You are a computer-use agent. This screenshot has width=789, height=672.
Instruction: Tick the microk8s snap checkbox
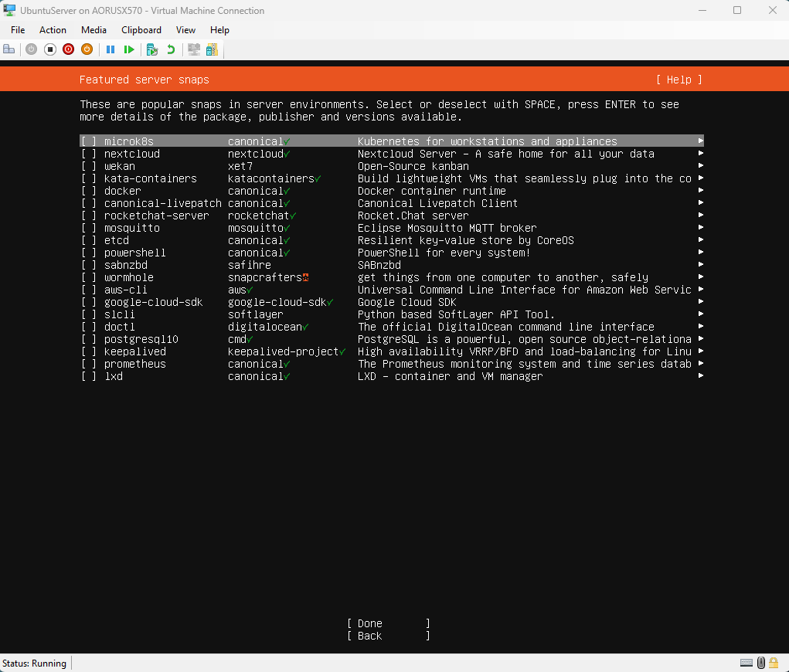[x=89, y=141]
